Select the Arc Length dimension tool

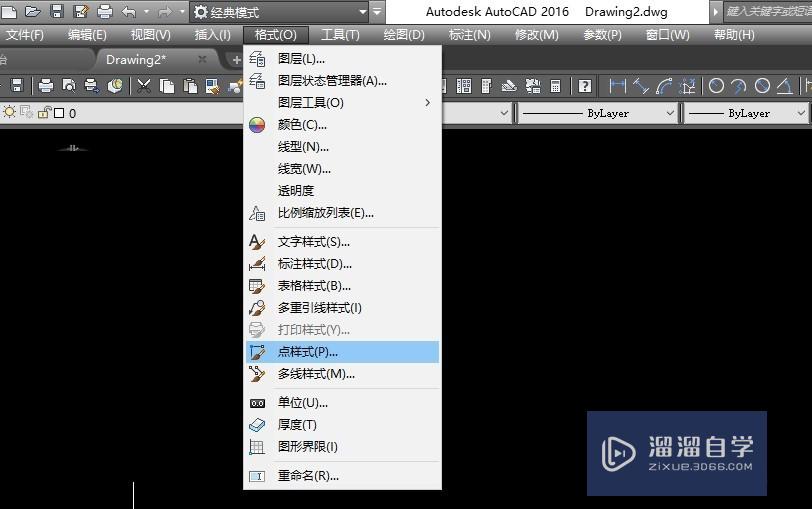pos(663,85)
